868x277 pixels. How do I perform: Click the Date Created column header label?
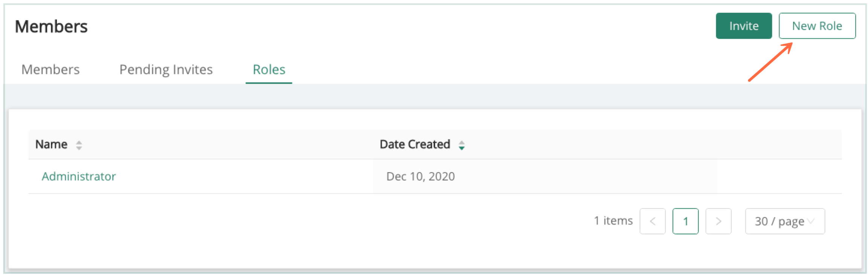(x=415, y=144)
